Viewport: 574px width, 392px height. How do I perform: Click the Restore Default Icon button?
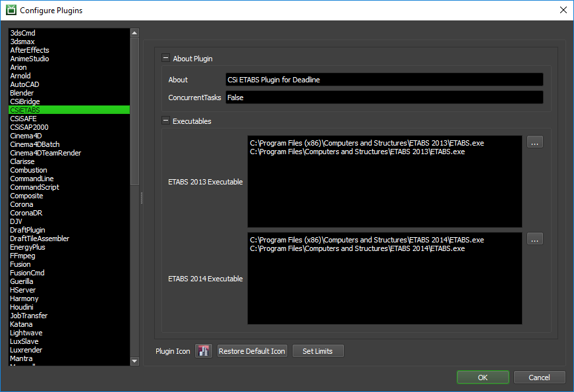pyautogui.click(x=252, y=351)
